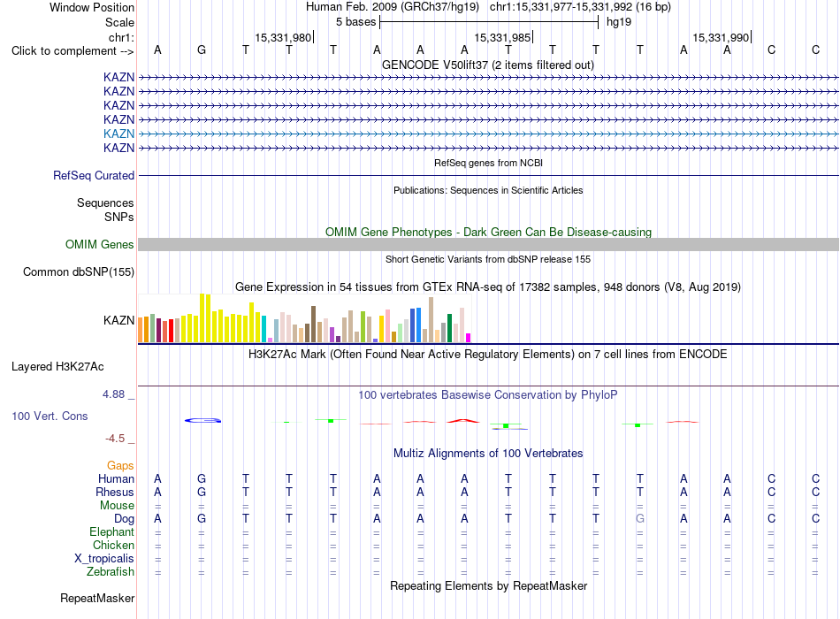Select the Elephant alignment row label

(111, 531)
